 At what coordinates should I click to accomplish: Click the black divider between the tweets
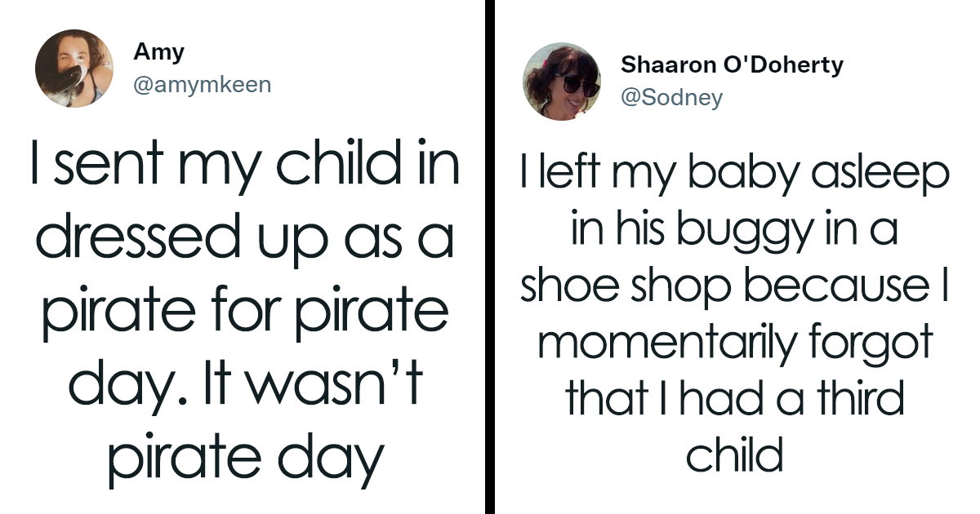coord(489,257)
